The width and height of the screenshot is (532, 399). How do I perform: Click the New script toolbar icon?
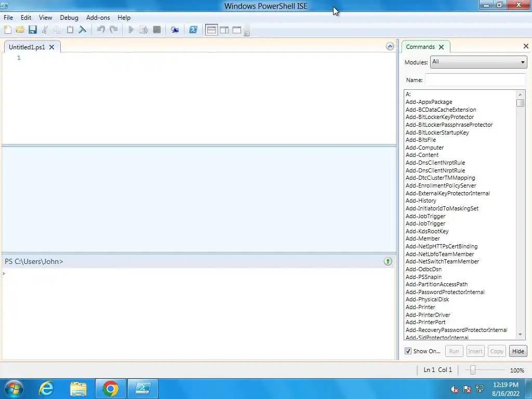point(7,30)
